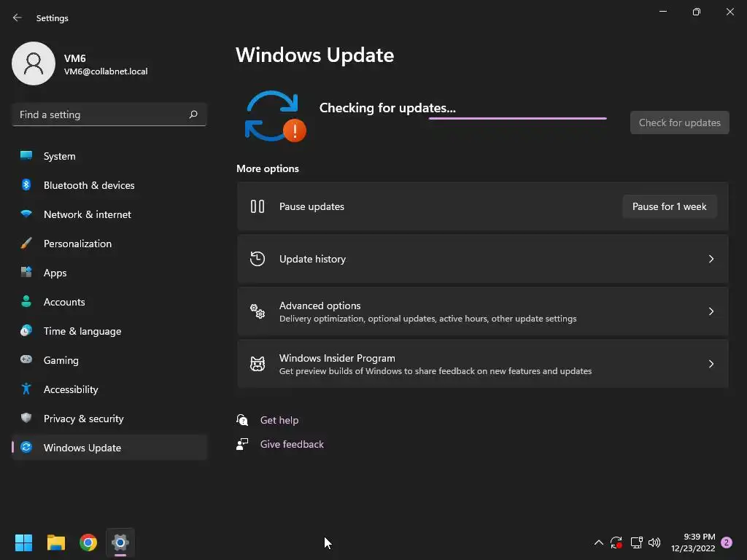Open notifications badge showing 2
The height and width of the screenshot is (560, 747).
click(x=727, y=542)
